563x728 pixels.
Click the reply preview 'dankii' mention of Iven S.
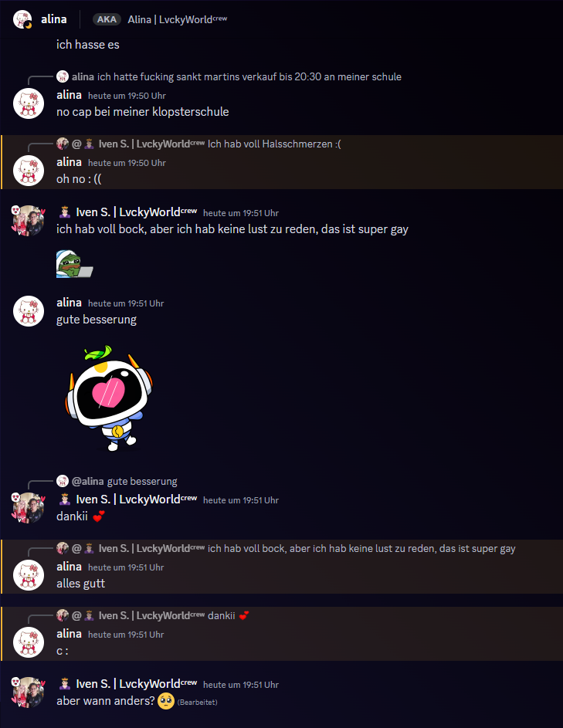click(228, 615)
